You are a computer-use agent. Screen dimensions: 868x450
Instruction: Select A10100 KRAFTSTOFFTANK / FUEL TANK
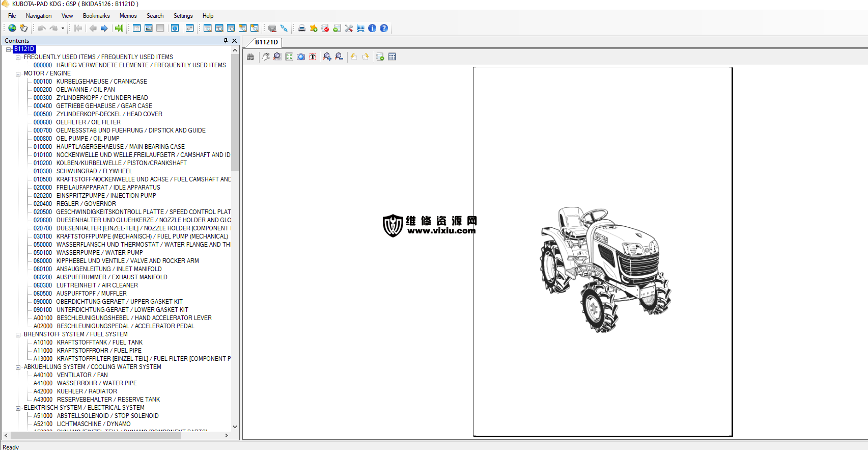pyautogui.click(x=88, y=342)
